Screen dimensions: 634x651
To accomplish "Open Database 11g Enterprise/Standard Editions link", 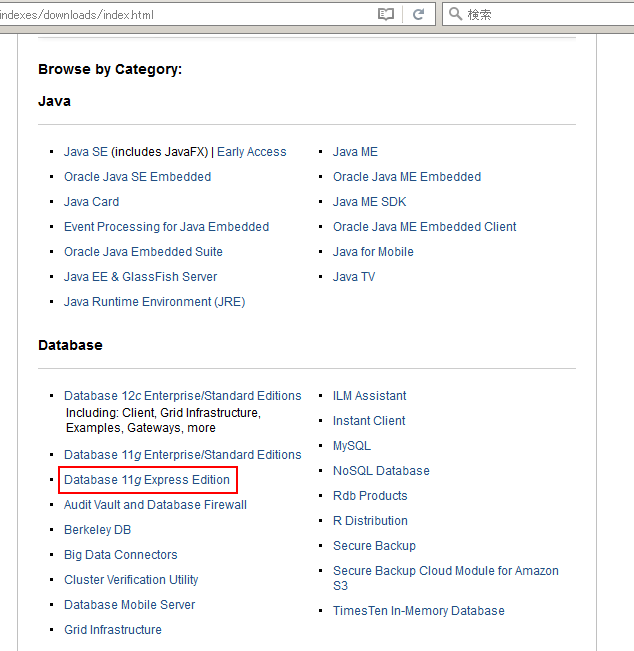I will [x=183, y=455].
